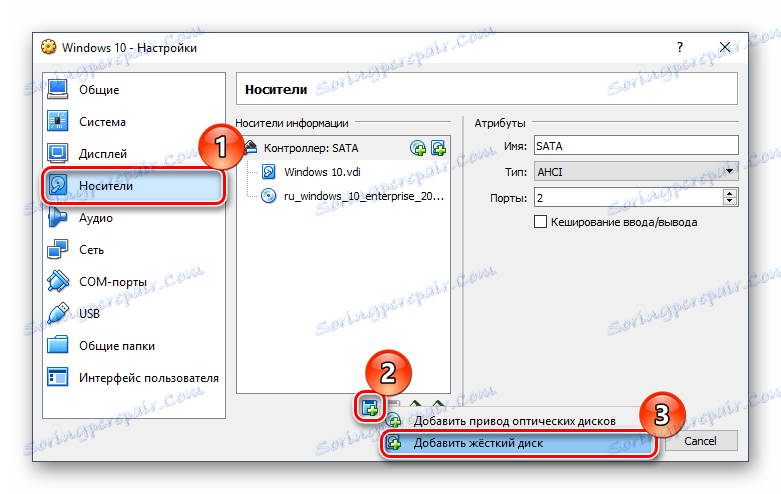Choose Добавить жёсткий диск
The image size is (781, 494).
point(518,443)
